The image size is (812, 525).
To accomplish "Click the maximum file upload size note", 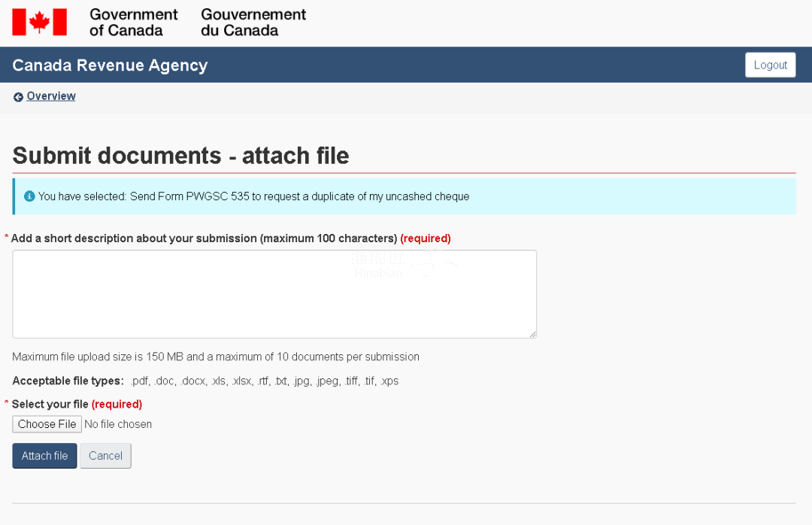I will click(216, 357).
